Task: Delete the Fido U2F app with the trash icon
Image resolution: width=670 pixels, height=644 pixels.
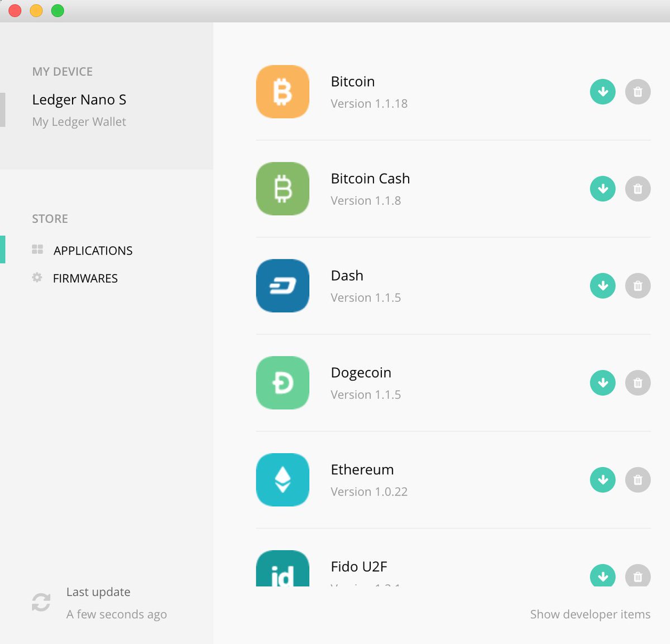Action: (638, 575)
